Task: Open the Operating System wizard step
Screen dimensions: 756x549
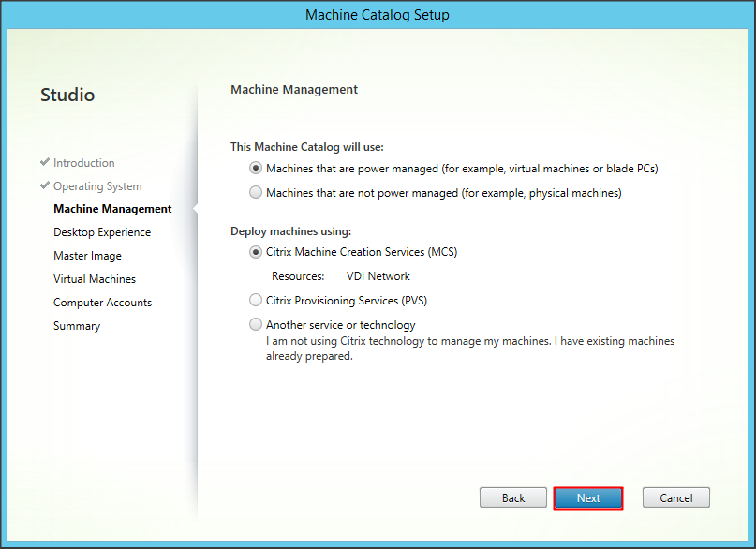Action: pyautogui.click(x=97, y=186)
